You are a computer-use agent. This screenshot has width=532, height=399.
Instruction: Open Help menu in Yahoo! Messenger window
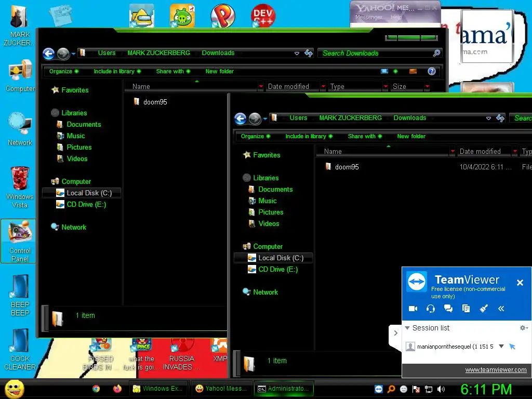click(x=396, y=17)
